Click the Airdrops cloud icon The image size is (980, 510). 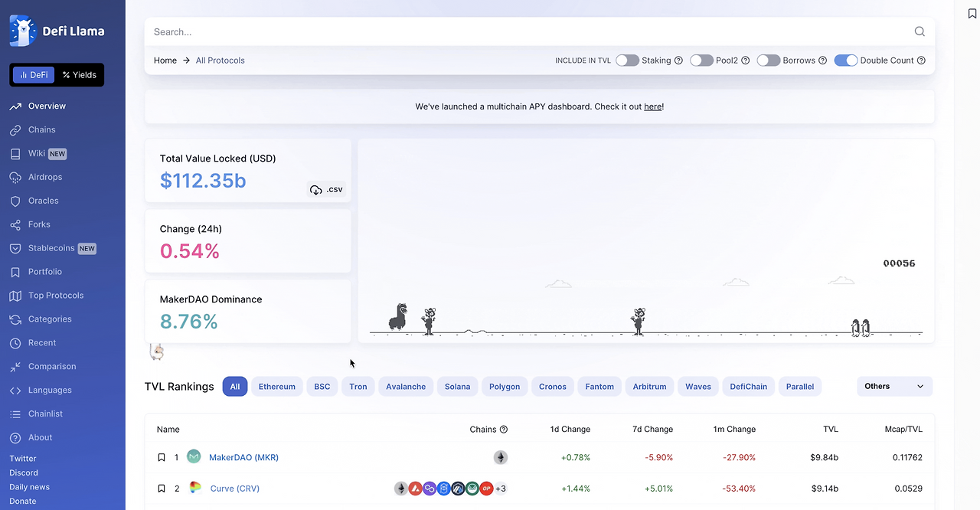[15, 178]
